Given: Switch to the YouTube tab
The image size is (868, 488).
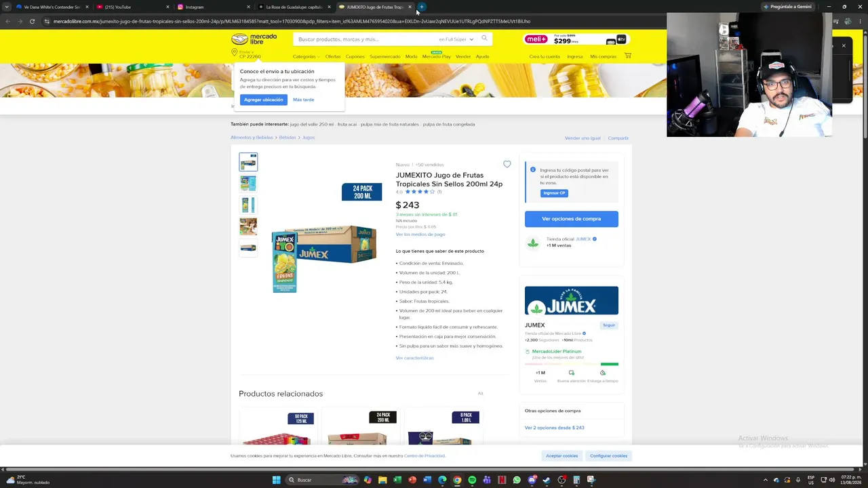Looking at the screenshot, I should pos(132,7).
